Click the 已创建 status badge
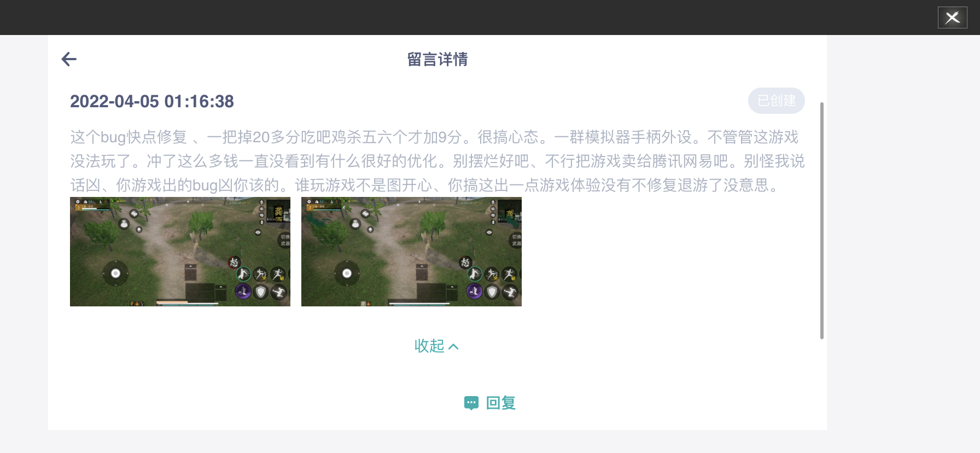Screen dimensions: 980x453 point(776,101)
